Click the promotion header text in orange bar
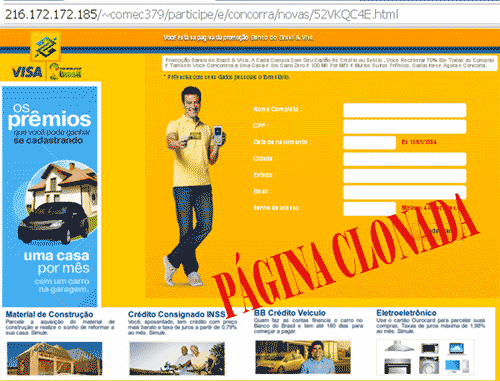500x381 pixels. [238, 38]
